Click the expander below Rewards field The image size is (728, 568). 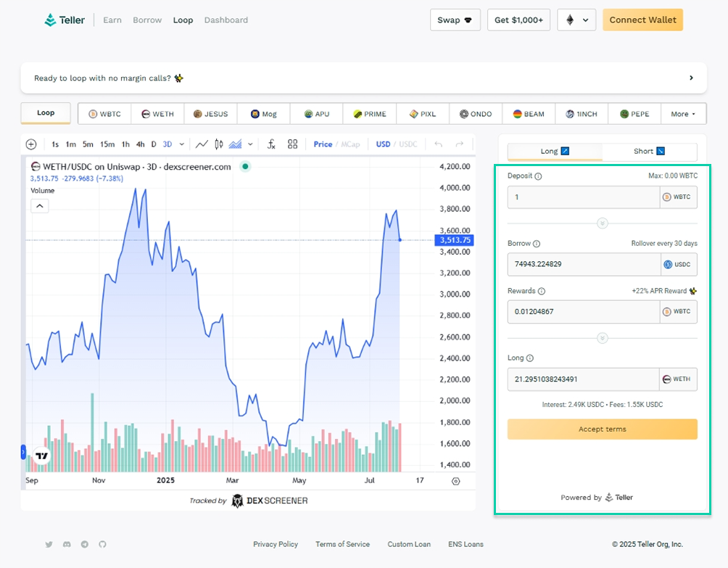pyautogui.click(x=602, y=338)
